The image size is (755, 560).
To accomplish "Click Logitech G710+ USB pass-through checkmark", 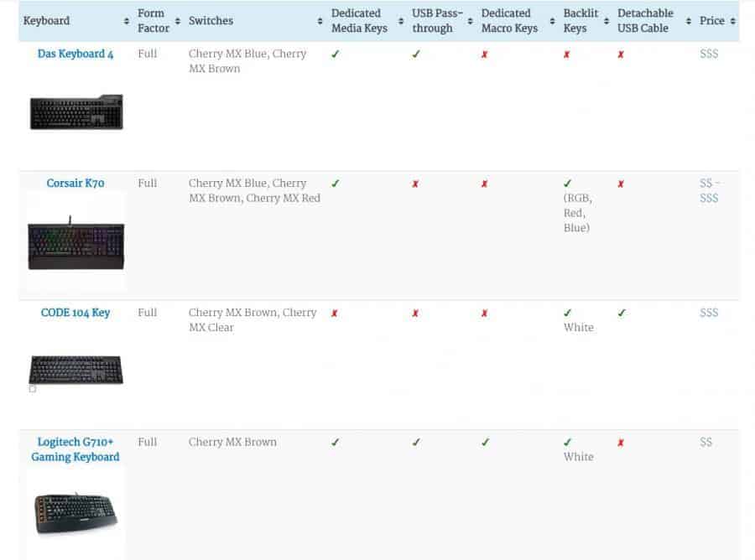I will (x=416, y=442).
